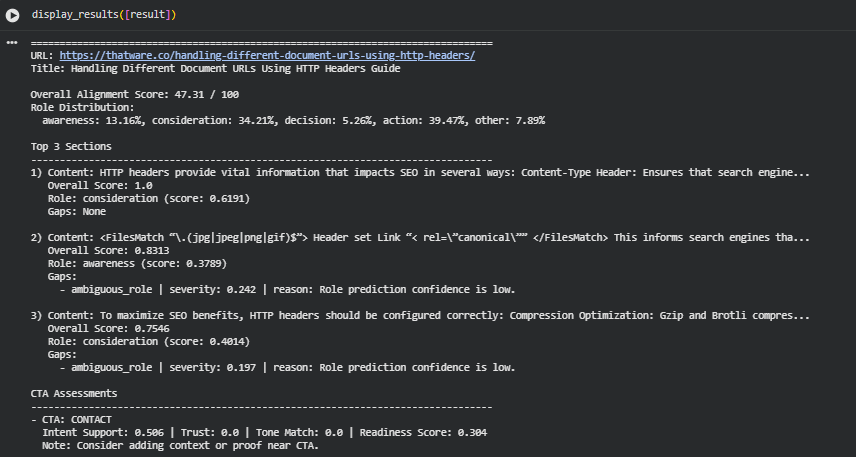Open the output cell options ellipsis
Screen dimensions: 856x457
(12, 43)
